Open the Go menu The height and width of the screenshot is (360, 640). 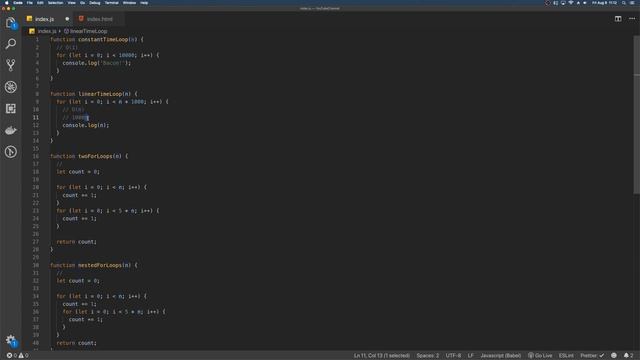(82, 3)
